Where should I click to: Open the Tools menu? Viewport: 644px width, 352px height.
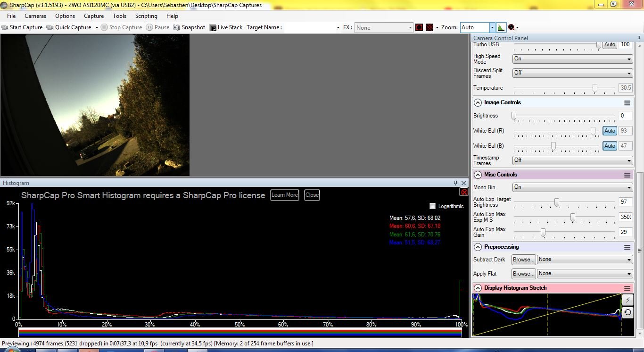[119, 16]
